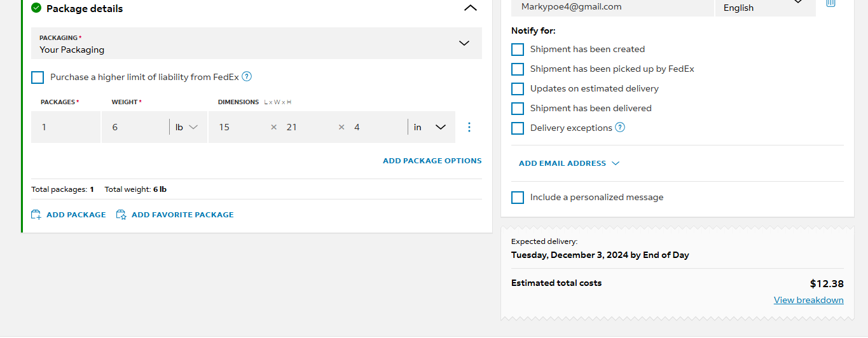Expand the language English dropdown

pos(766,6)
